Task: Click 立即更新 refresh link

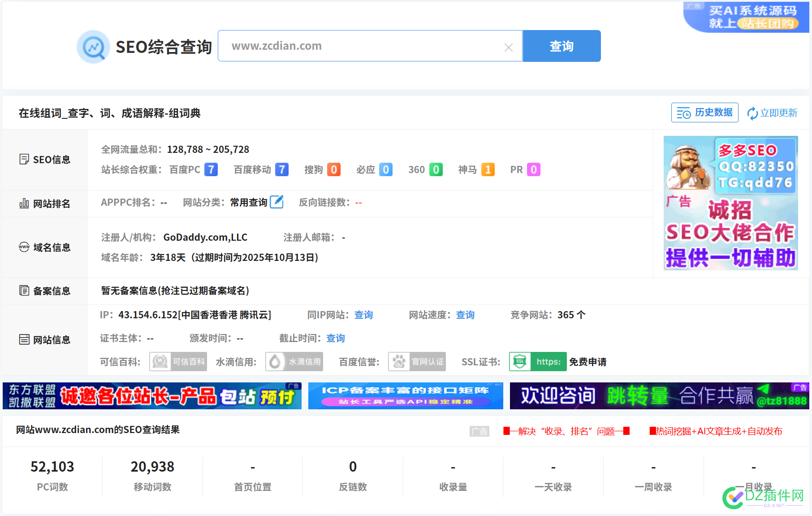Action: pos(772,113)
